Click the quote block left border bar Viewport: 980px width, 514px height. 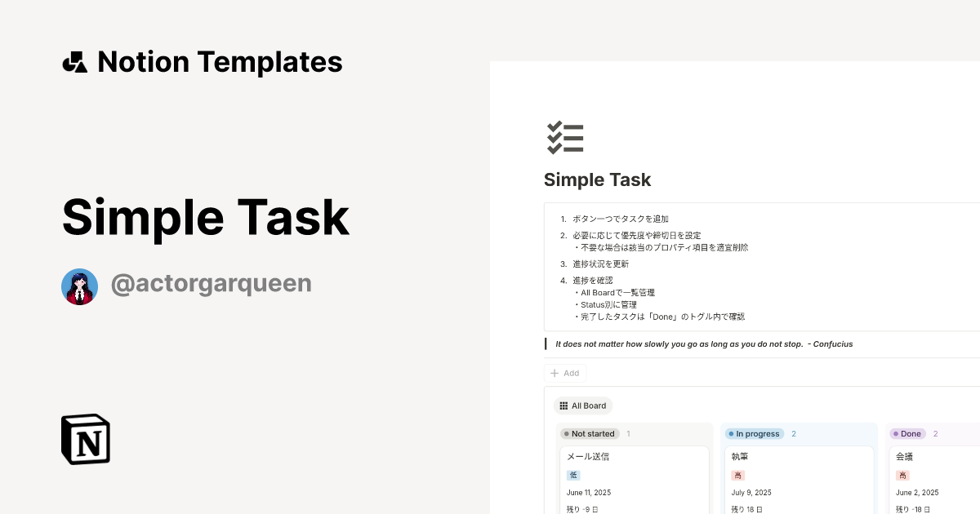tap(545, 343)
